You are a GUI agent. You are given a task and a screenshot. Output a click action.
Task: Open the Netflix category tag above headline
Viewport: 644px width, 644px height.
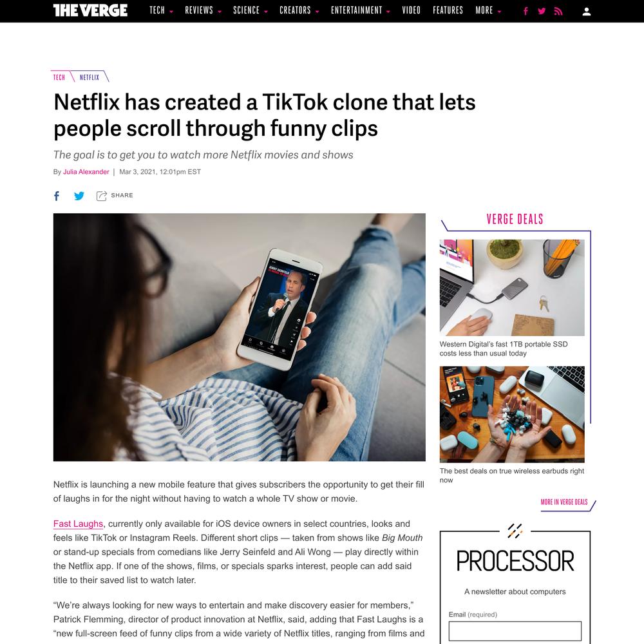(x=90, y=77)
